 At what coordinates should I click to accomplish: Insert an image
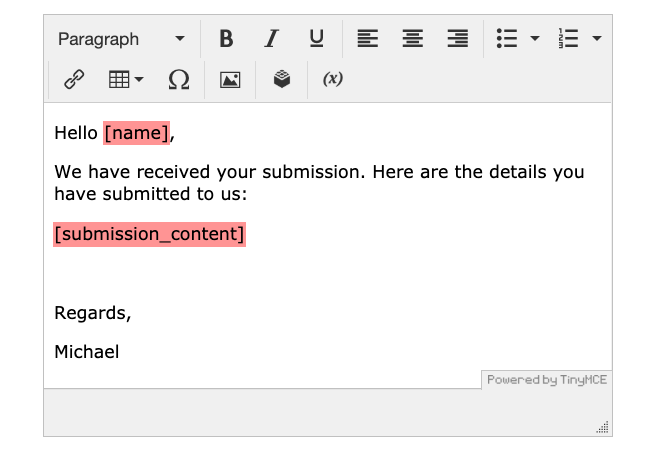click(230, 80)
